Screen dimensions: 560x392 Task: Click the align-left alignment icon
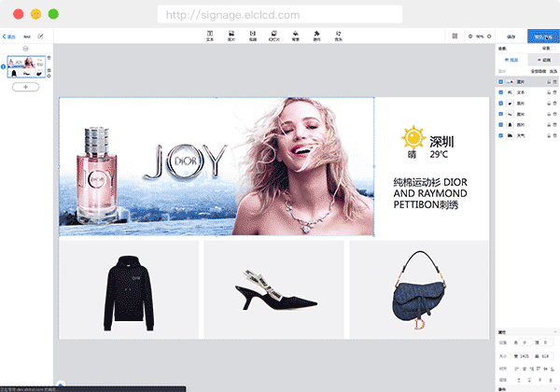(x=516, y=369)
